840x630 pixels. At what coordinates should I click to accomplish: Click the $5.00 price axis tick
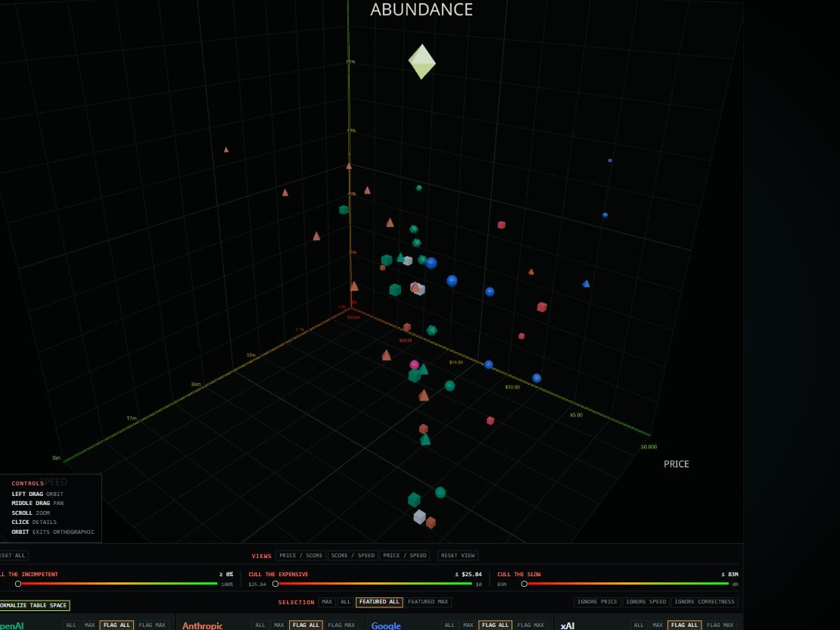click(576, 415)
